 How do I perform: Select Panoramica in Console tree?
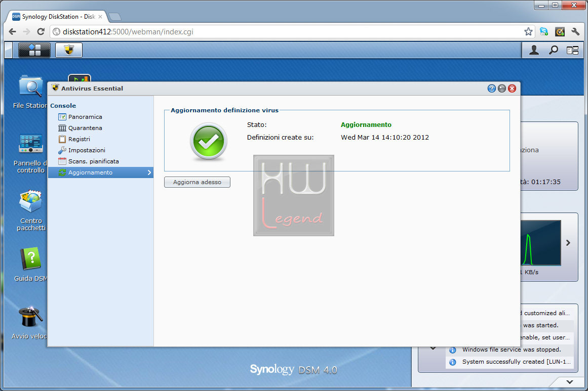[x=100, y=117]
